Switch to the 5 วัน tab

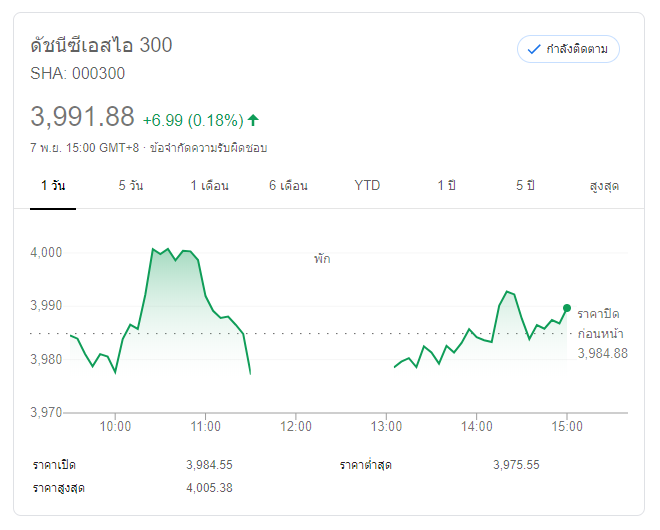click(131, 185)
